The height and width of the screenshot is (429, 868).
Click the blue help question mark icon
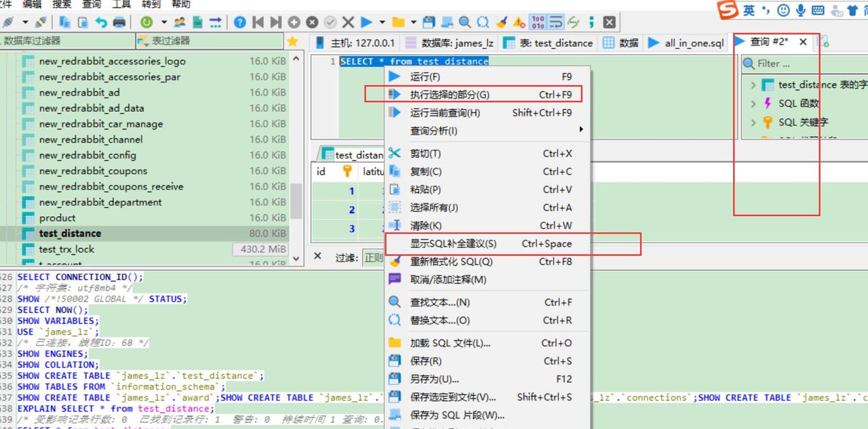239,22
